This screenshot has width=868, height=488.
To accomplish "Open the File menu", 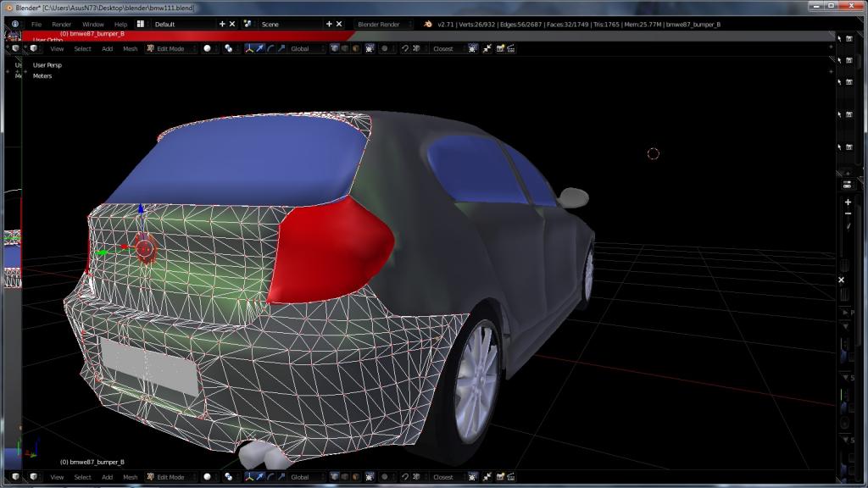I will (36, 25).
